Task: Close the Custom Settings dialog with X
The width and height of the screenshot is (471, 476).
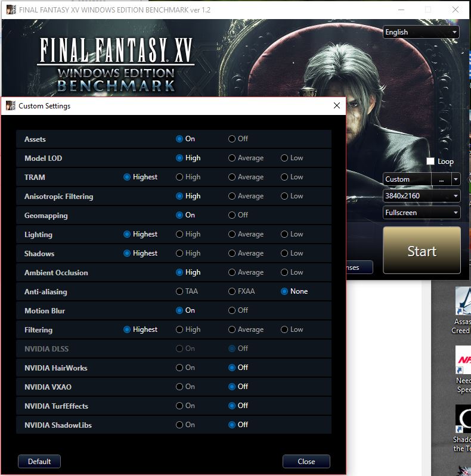Action: [336, 105]
